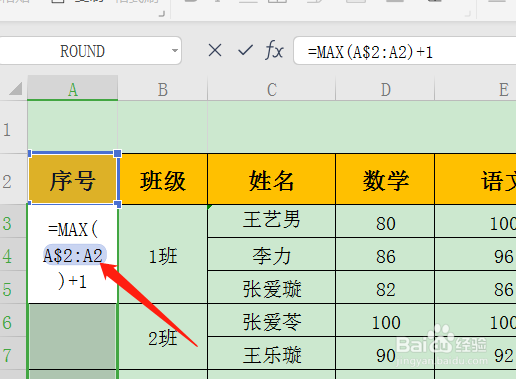
Task: Click 语文 score 96 in 李力 row
Action: (476, 254)
